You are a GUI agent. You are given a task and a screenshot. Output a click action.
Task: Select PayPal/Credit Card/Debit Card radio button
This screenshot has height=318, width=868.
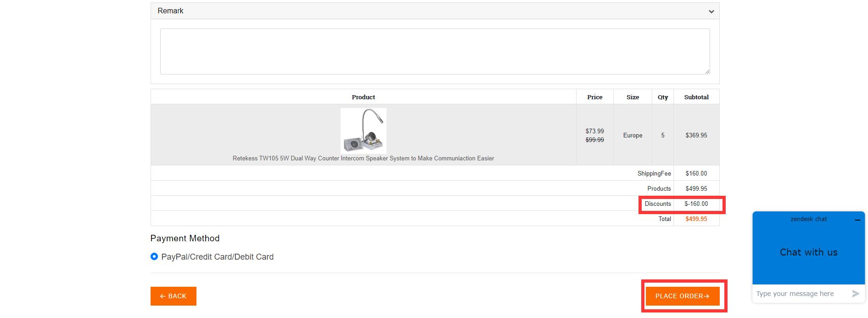(154, 256)
